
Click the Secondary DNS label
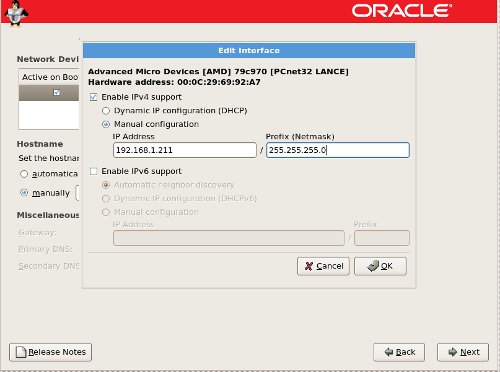tap(49, 266)
